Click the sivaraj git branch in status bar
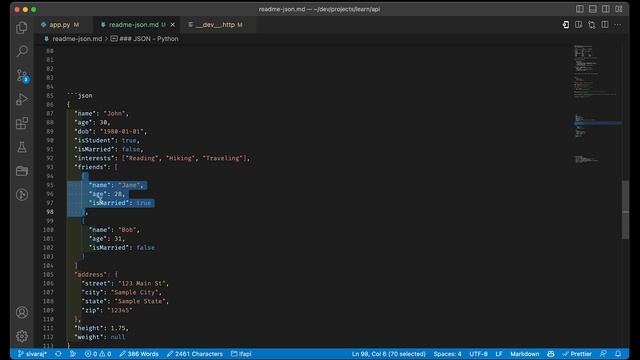The image size is (640, 360). 32,354
